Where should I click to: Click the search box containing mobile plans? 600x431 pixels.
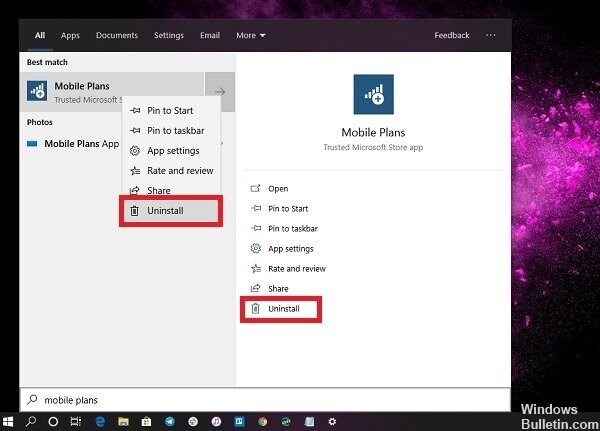tap(265, 400)
